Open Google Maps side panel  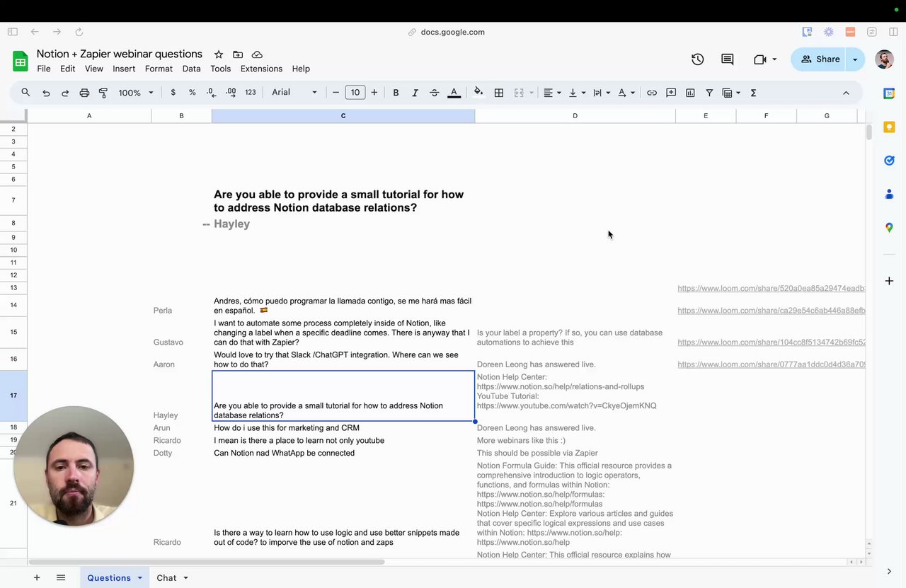(889, 228)
